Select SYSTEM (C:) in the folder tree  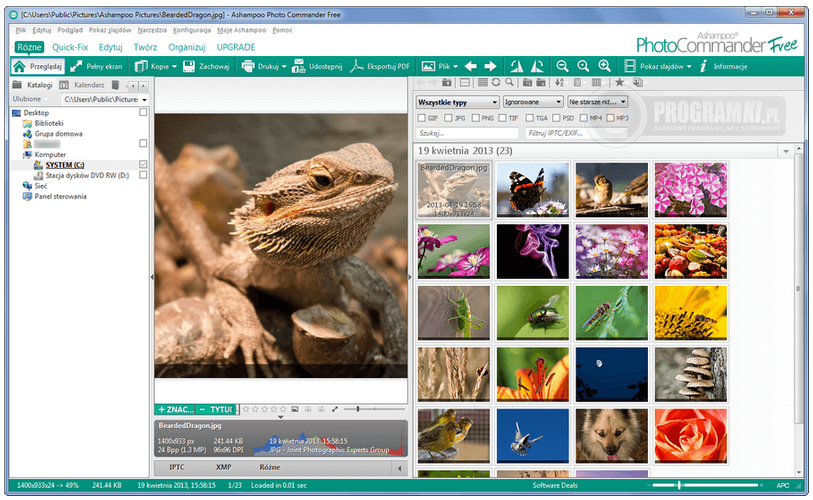[x=64, y=165]
